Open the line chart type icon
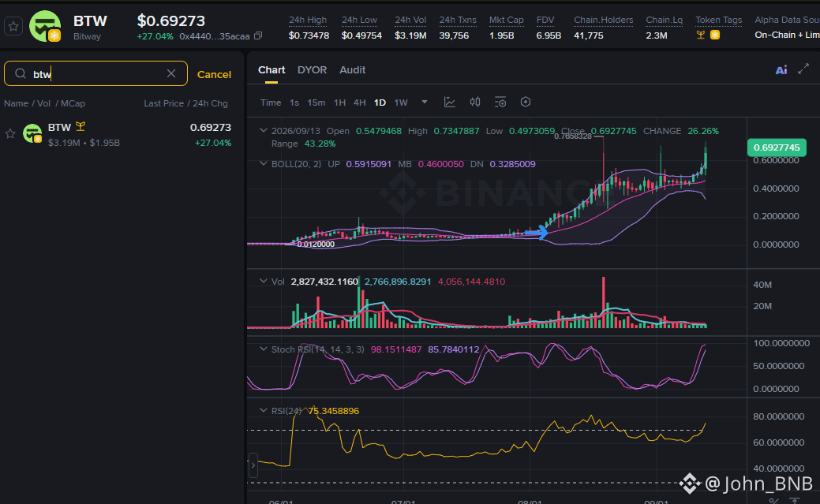The width and height of the screenshot is (820, 504). tap(449, 102)
